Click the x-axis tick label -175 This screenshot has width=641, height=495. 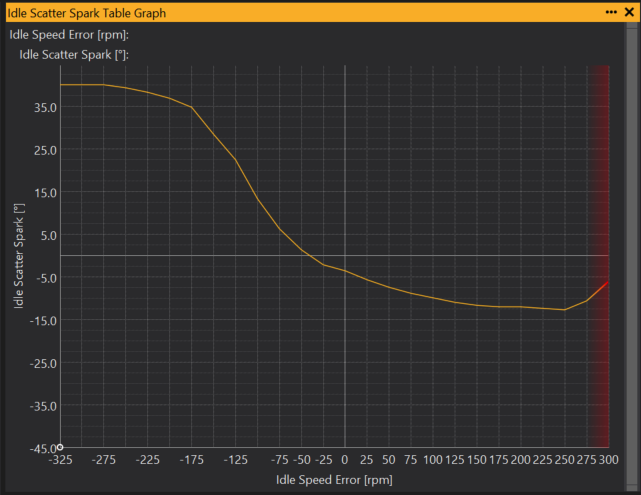click(x=191, y=460)
